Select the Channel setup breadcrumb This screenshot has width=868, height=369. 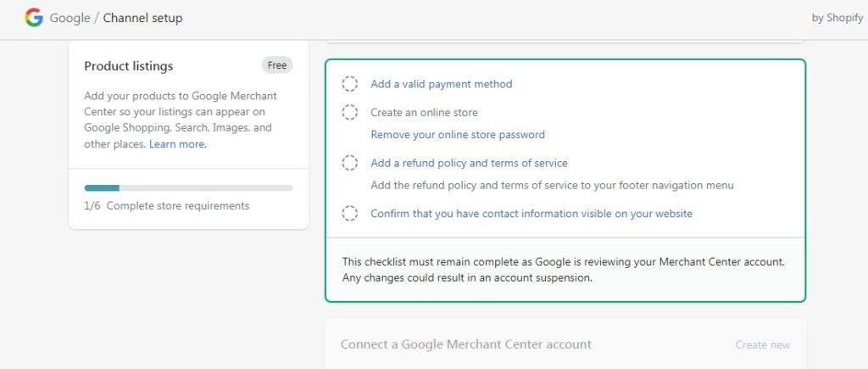[142, 19]
